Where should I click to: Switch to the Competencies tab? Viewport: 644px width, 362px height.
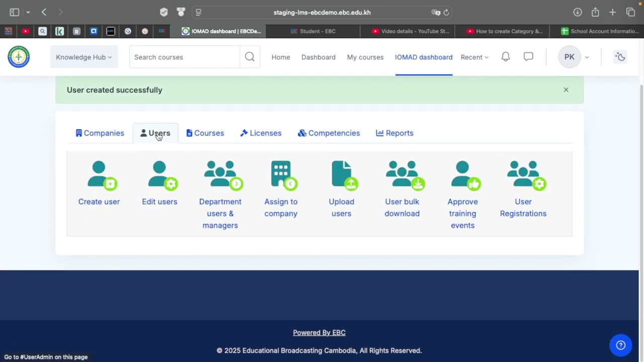pyautogui.click(x=329, y=133)
